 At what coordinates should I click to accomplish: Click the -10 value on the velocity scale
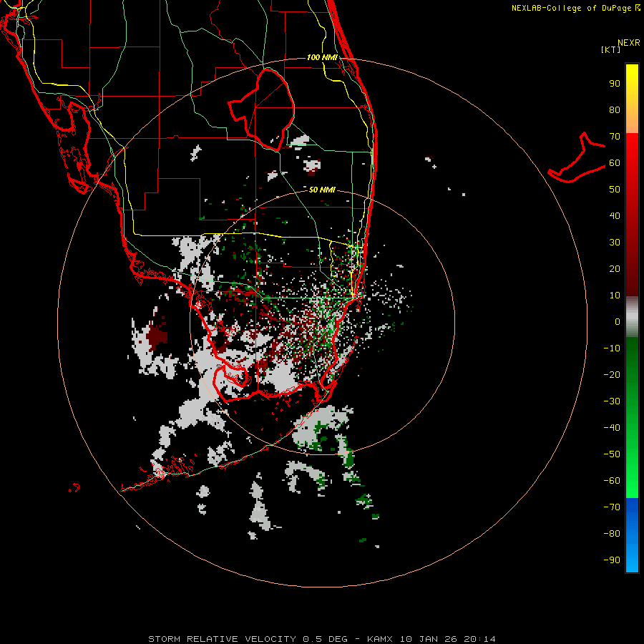(x=612, y=348)
